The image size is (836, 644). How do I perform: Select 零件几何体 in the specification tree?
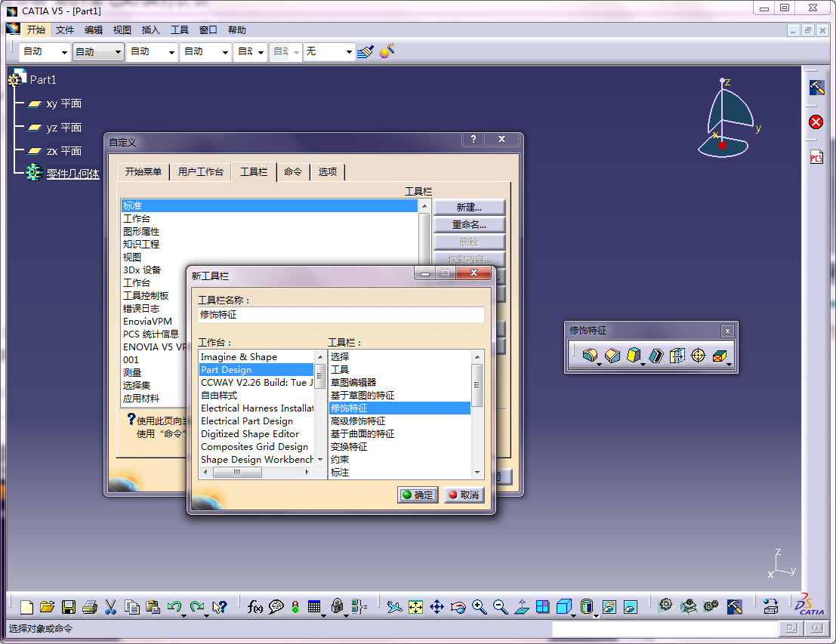pos(72,173)
